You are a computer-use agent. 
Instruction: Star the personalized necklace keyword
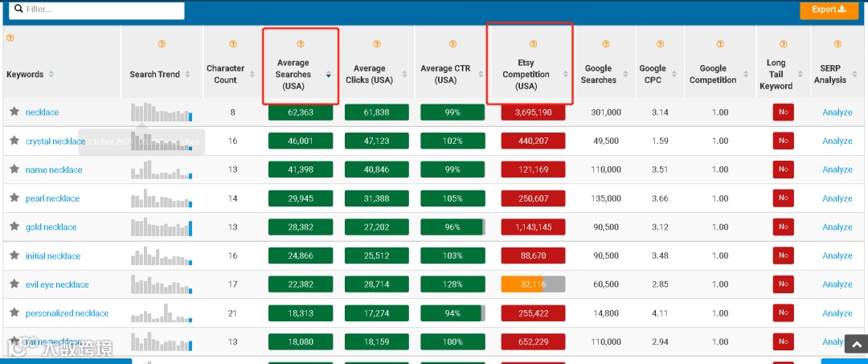(x=14, y=313)
